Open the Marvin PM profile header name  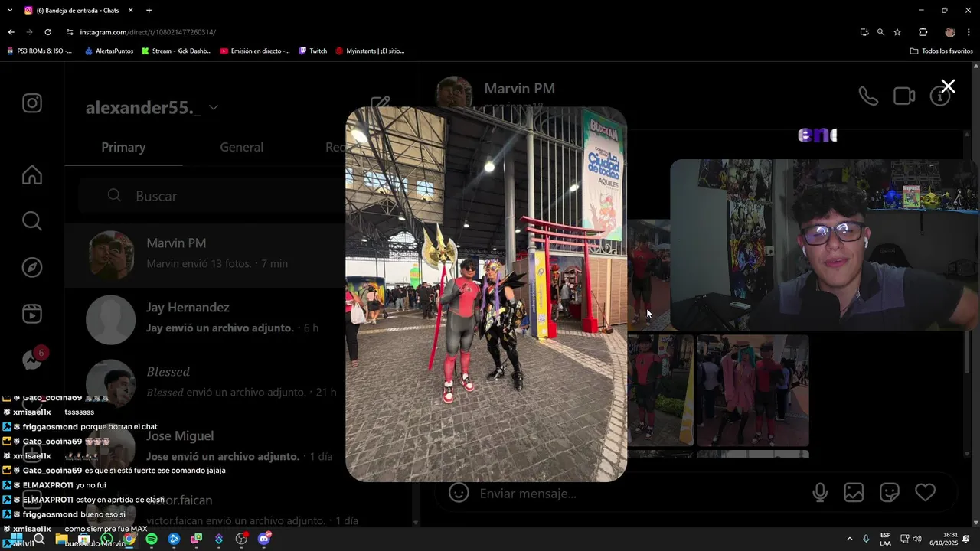519,89
